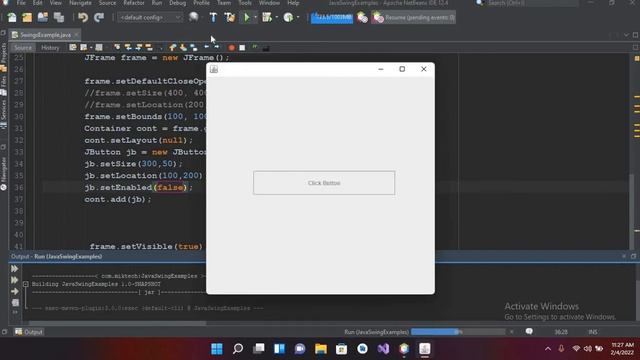Open the Source menu
Screen dimensions: 640x360
107,3
